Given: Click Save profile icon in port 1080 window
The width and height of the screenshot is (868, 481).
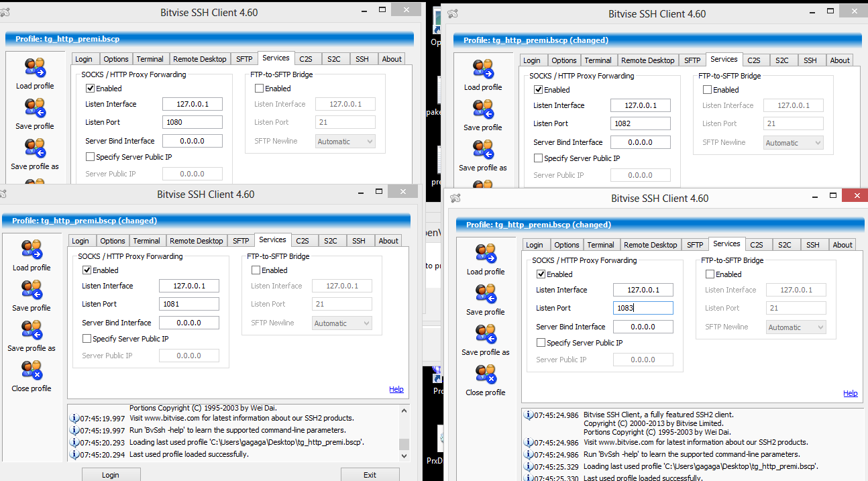Looking at the screenshot, I should (x=35, y=109).
